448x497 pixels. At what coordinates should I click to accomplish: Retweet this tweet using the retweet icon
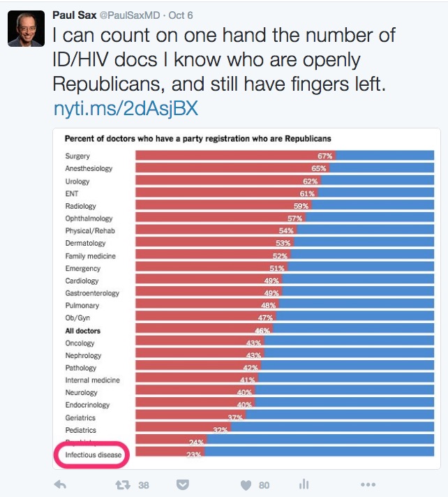tap(121, 484)
